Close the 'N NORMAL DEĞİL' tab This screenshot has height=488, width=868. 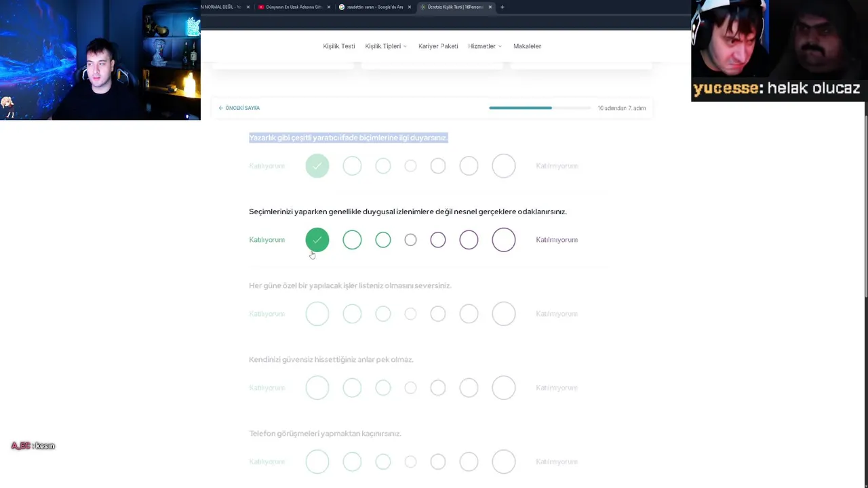(248, 7)
